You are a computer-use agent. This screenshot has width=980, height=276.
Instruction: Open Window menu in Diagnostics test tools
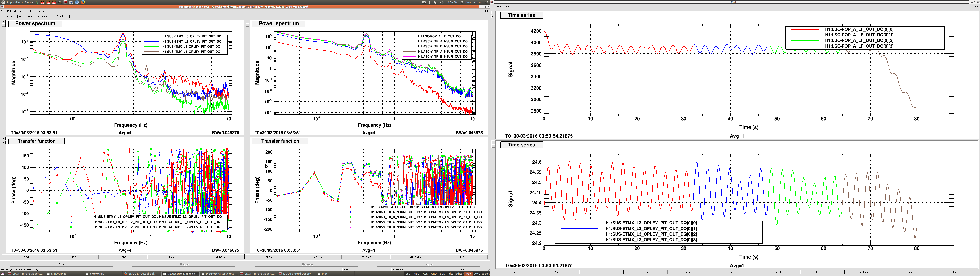(x=41, y=11)
